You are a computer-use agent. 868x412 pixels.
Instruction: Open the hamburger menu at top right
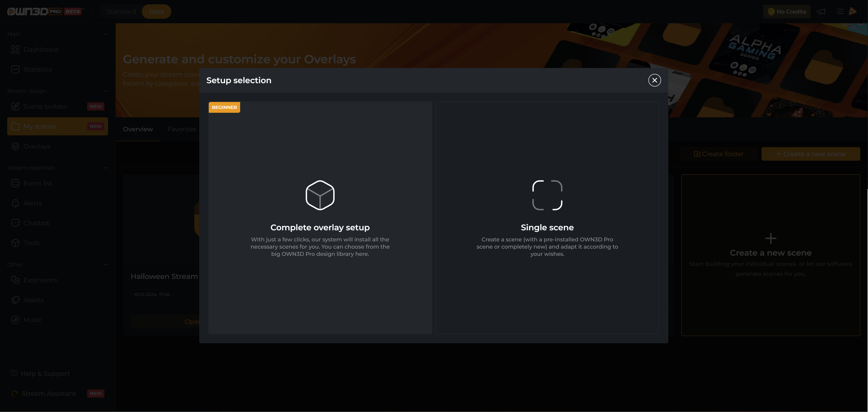coord(840,12)
